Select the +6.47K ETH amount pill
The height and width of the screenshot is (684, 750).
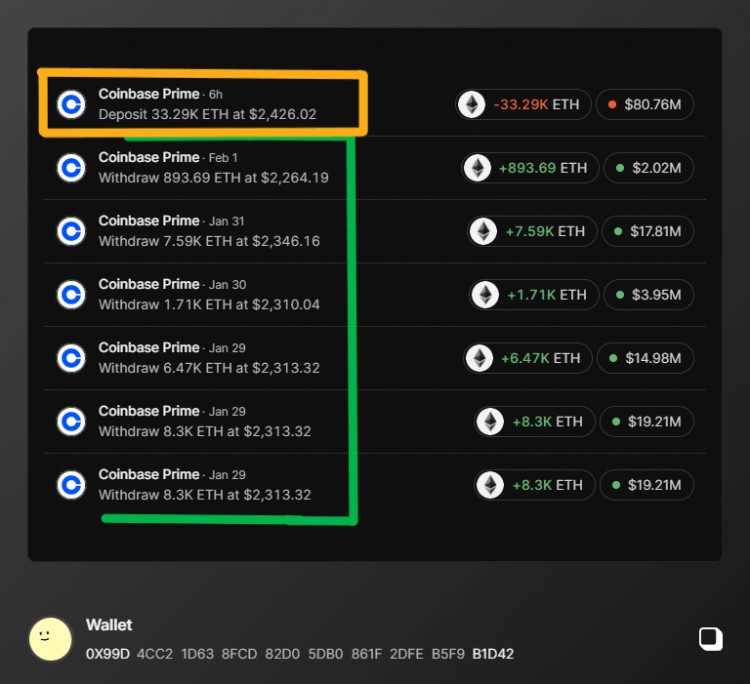coord(528,358)
